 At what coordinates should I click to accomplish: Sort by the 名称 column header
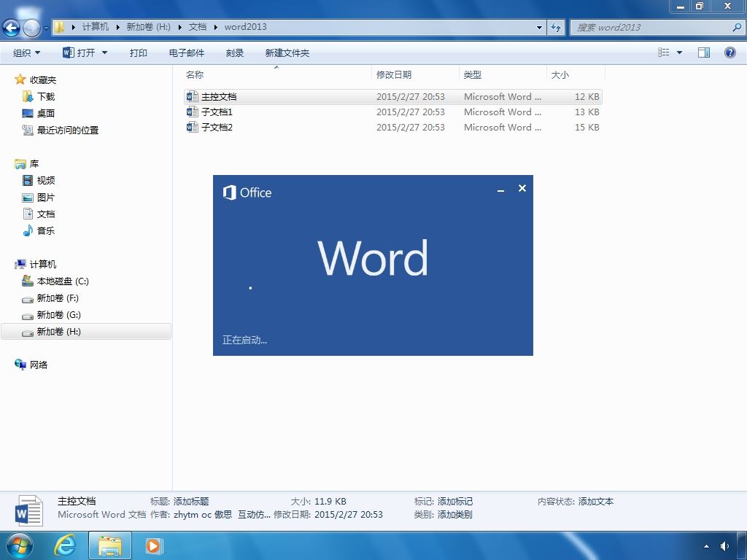click(x=195, y=75)
